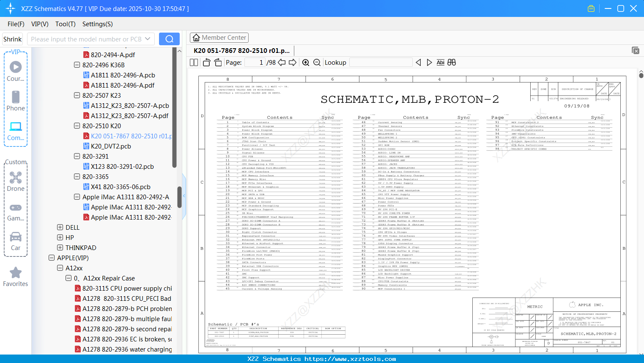This screenshot has width=644, height=363.
Task: Collapse the 820-2496 K36B folder
Action: (x=77, y=65)
